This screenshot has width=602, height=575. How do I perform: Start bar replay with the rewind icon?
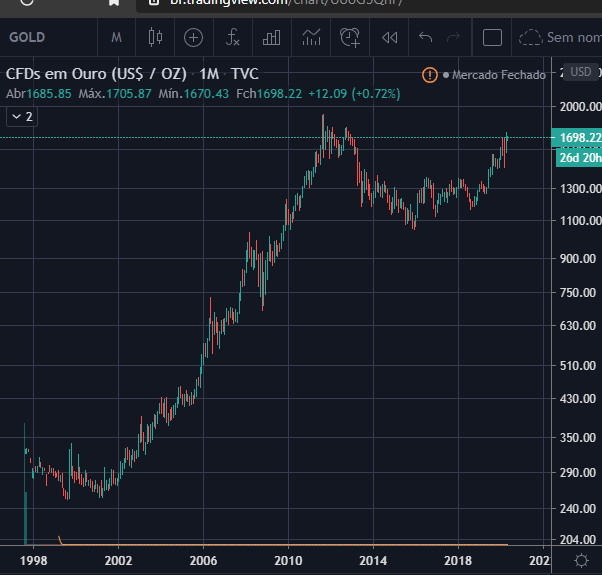point(390,38)
